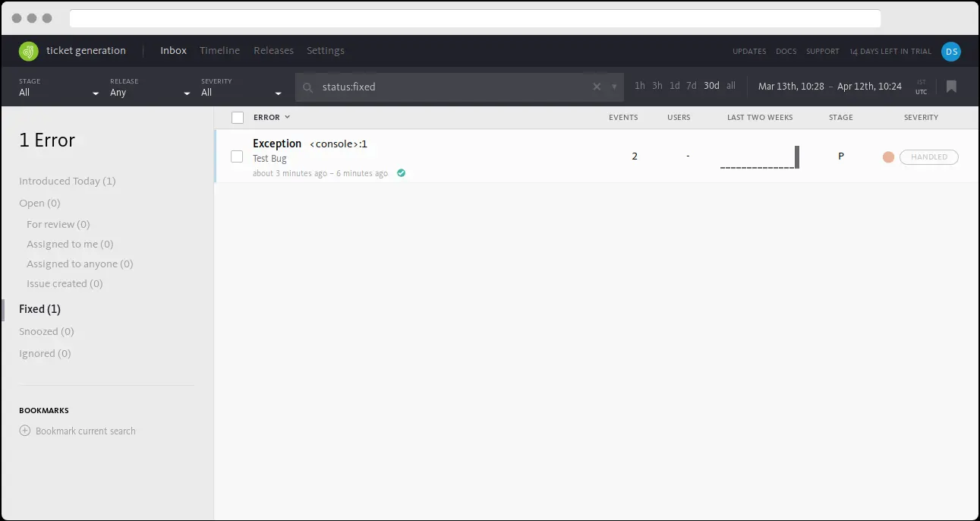Viewport: 980px width, 521px height.
Task: Select the 1d time range
Action: pyautogui.click(x=675, y=86)
